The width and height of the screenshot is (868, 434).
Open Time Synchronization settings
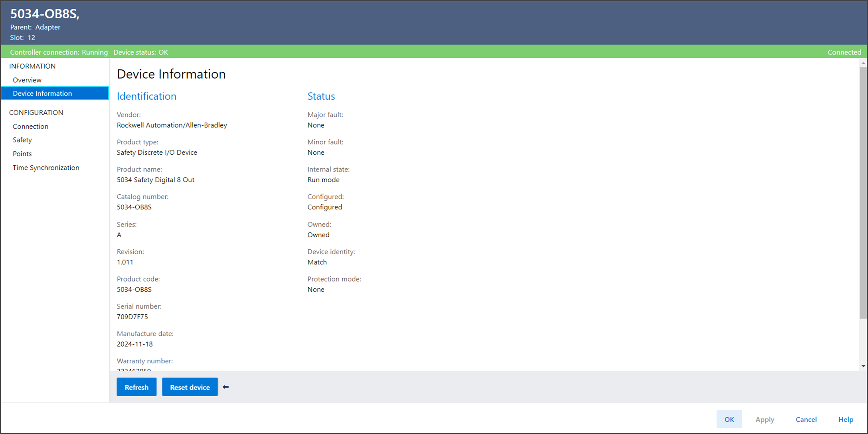pyautogui.click(x=46, y=168)
